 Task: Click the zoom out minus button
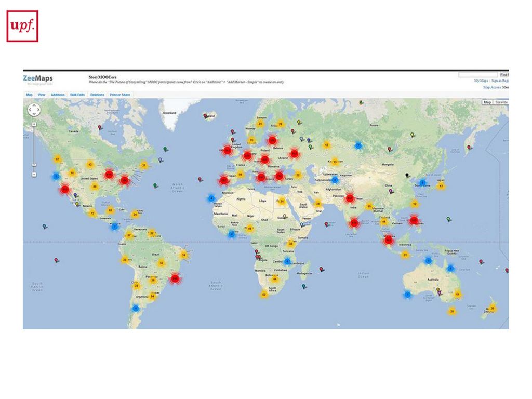coord(34,175)
